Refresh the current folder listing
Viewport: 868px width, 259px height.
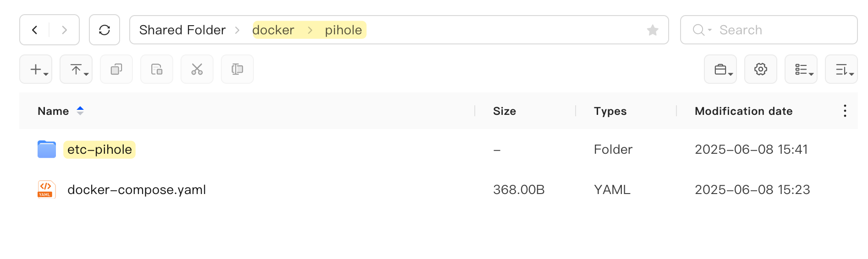104,30
